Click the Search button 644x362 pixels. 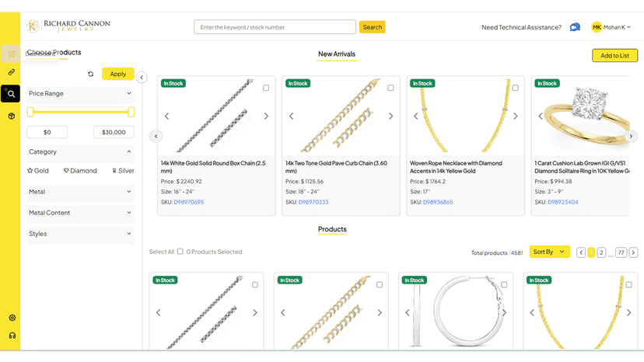coord(372,27)
